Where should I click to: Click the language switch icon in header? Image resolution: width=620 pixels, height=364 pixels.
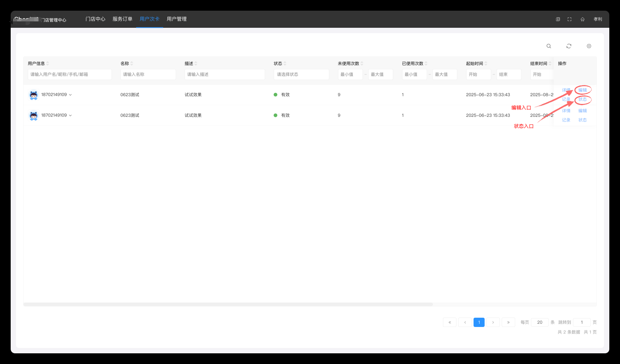(558, 19)
